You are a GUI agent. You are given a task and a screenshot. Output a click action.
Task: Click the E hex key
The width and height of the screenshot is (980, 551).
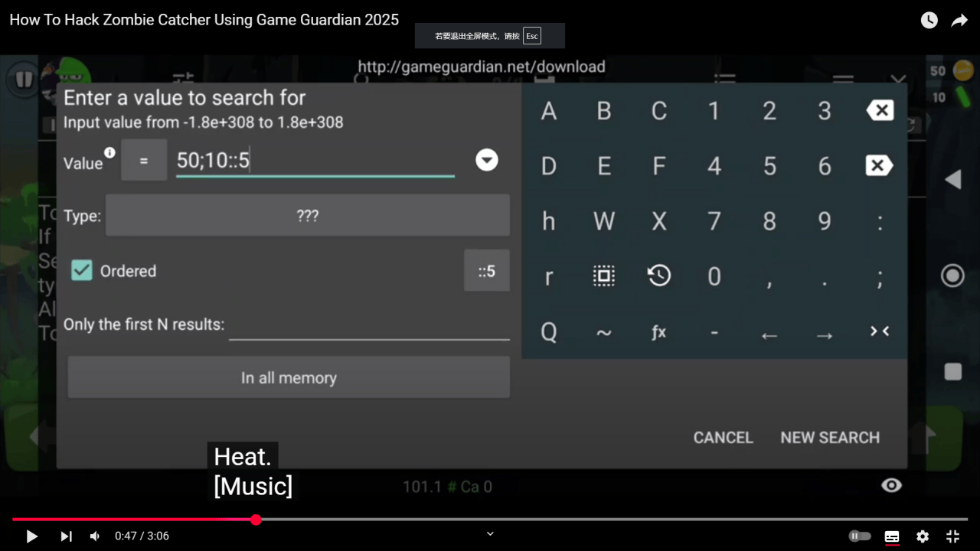604,166
